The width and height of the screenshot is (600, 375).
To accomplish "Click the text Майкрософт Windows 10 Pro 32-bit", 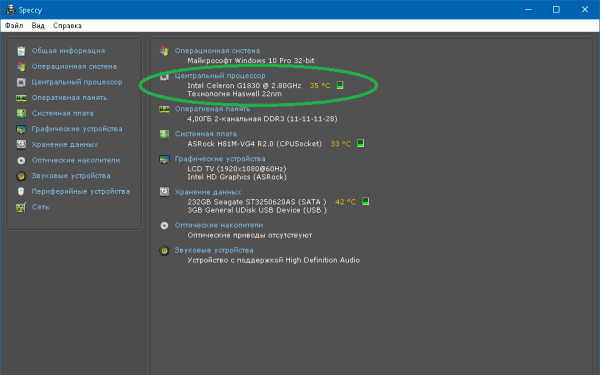I will pos(251,60).
